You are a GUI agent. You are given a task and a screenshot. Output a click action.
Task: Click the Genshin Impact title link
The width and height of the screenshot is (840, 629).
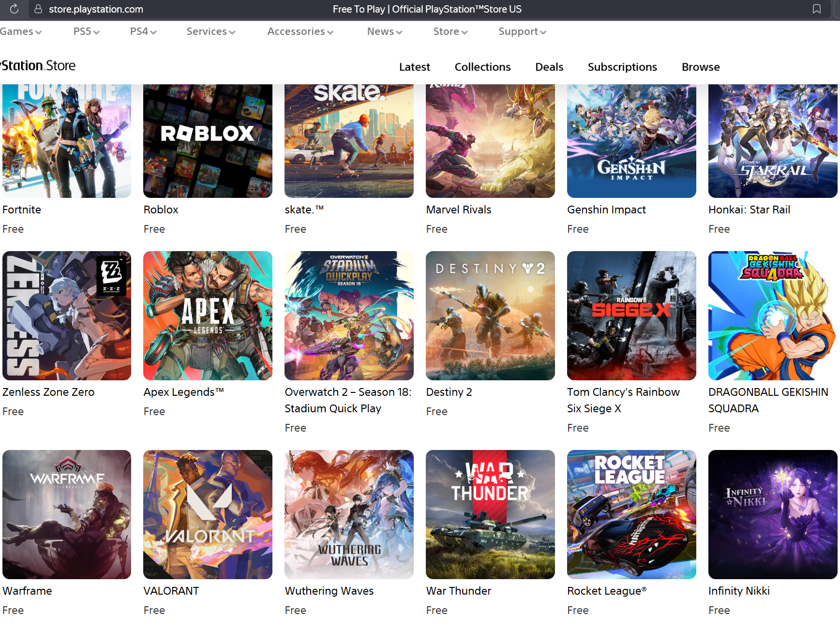point(607,210)
